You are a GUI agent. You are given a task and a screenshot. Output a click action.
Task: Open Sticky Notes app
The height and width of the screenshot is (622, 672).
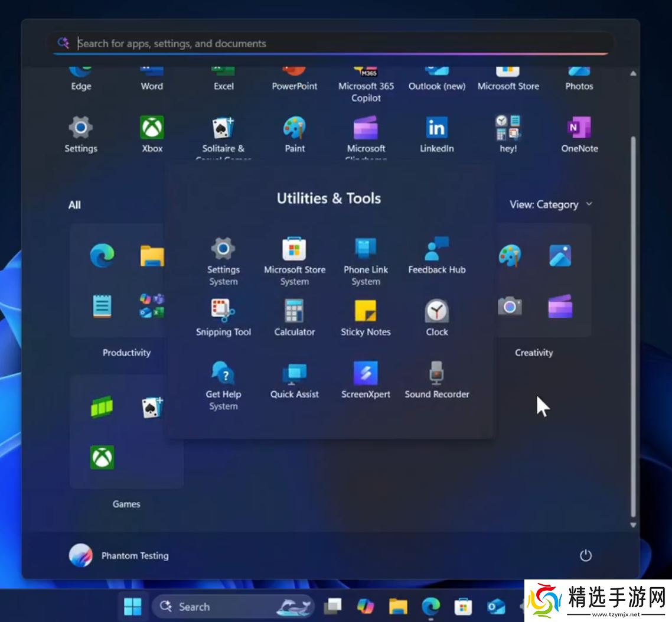point(366,317)
